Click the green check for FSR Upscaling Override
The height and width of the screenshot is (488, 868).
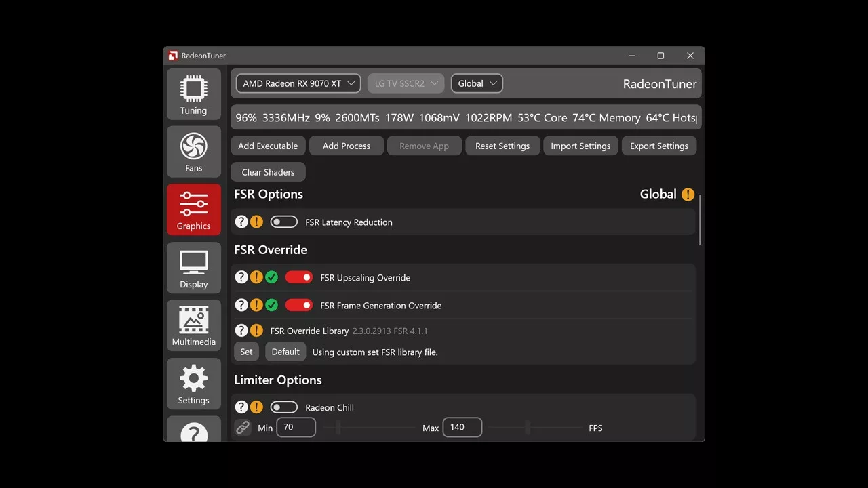click(x=271, y=277)
